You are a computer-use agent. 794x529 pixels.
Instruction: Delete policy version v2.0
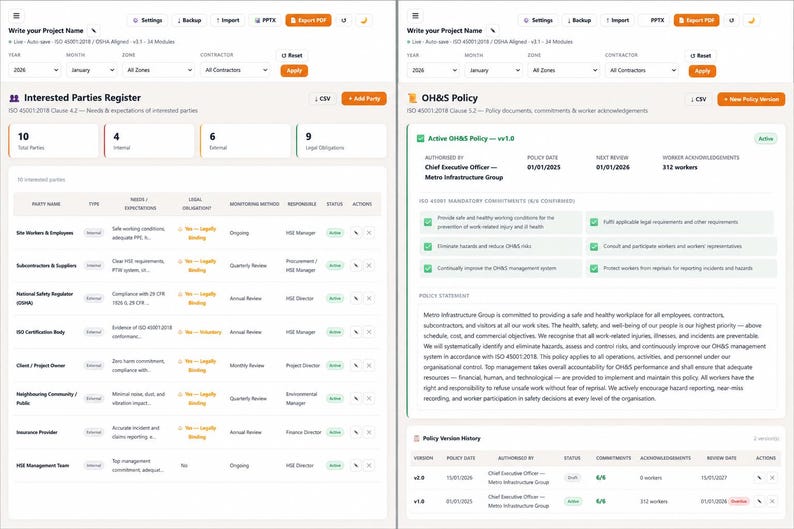(x=772, y=477)
